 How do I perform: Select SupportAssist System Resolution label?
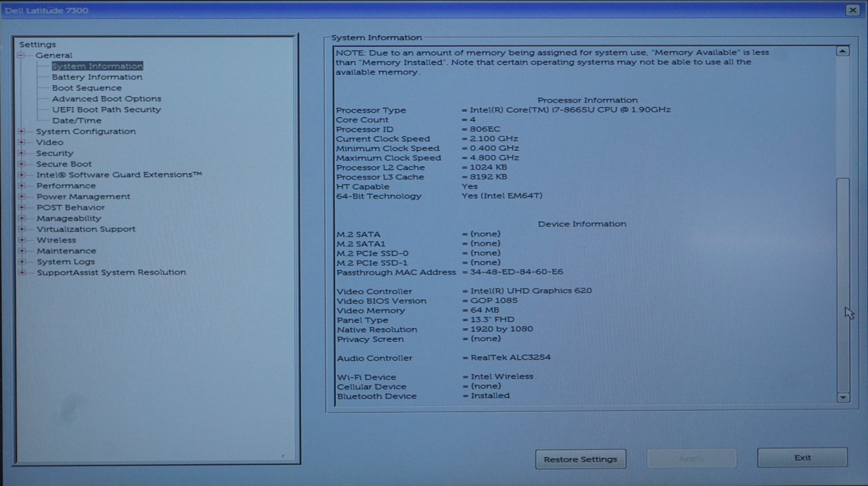(111, 272)
